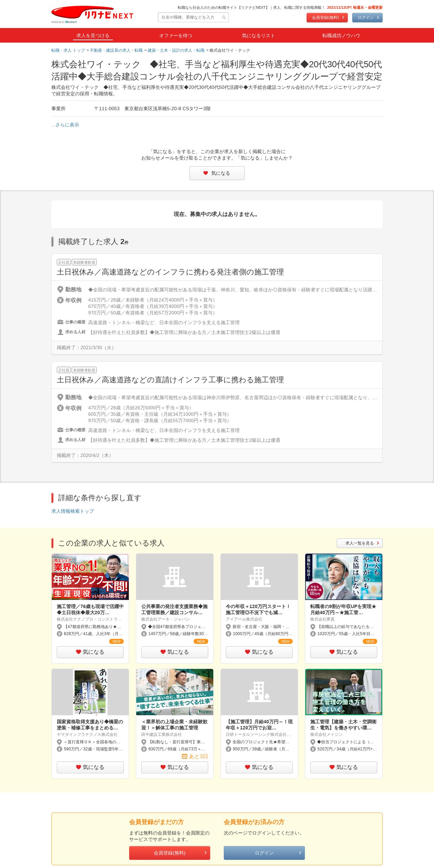
Task: Click the 気になる button for 株式会社ワイ・テック
Action: coord(217,173)
